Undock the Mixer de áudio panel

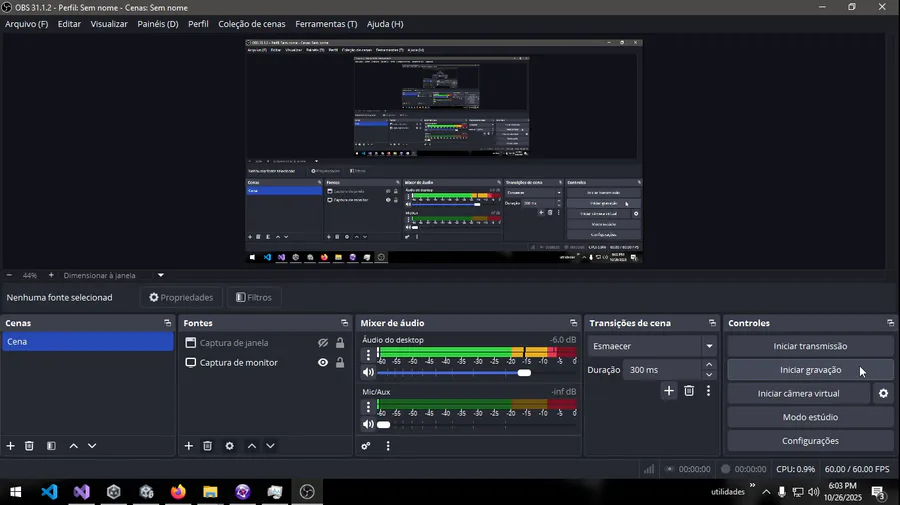coord(573,323)
